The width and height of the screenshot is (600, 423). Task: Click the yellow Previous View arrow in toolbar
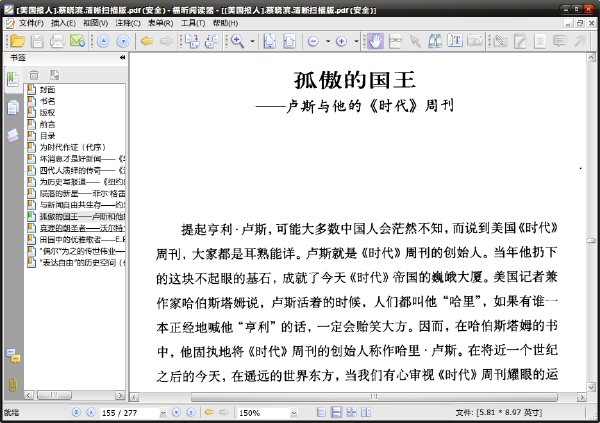click(x=147, y=41)
